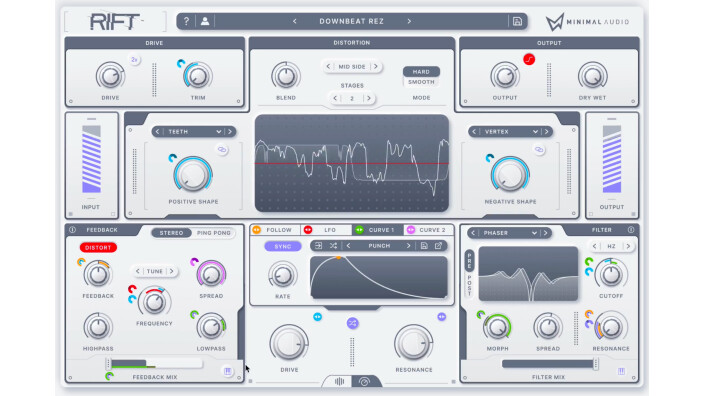Select next MID SIDE distortion routing option
The height and width of the screenshot is (396, 704).
coord(376,66)
